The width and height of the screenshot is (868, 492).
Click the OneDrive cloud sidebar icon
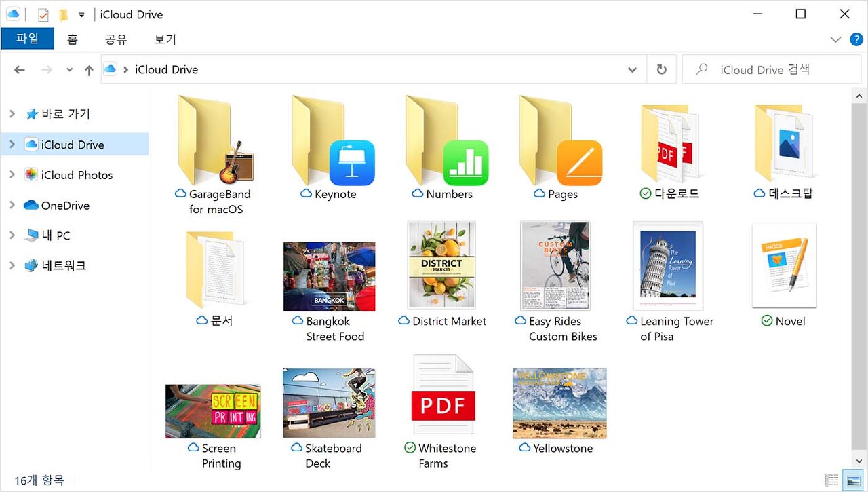[x=31, y=205]
